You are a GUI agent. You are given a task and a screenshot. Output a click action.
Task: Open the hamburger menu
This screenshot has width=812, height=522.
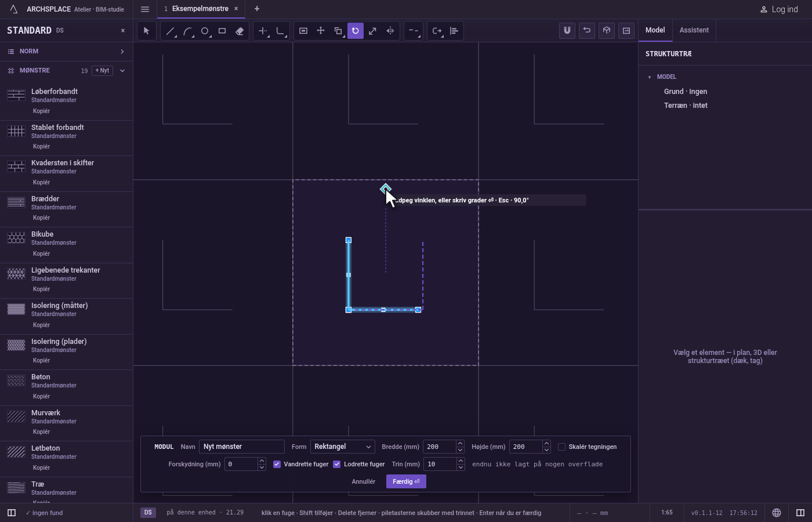pos(145,9)
